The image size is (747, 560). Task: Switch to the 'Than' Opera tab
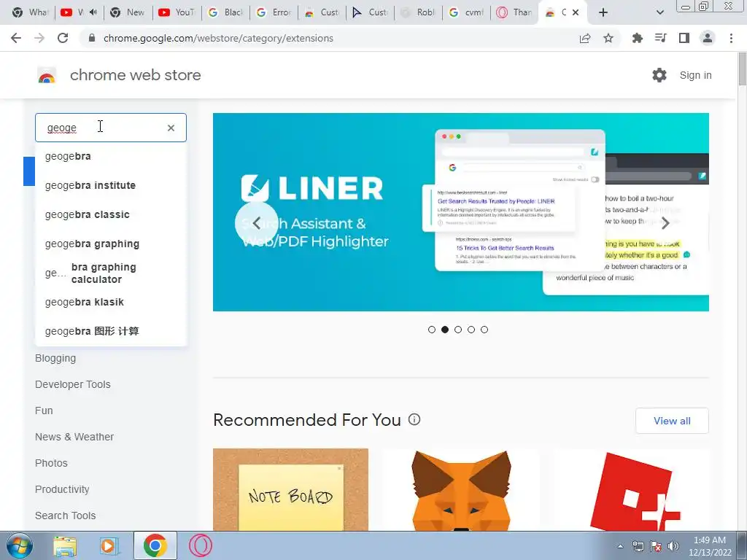[x=514, y=12]
